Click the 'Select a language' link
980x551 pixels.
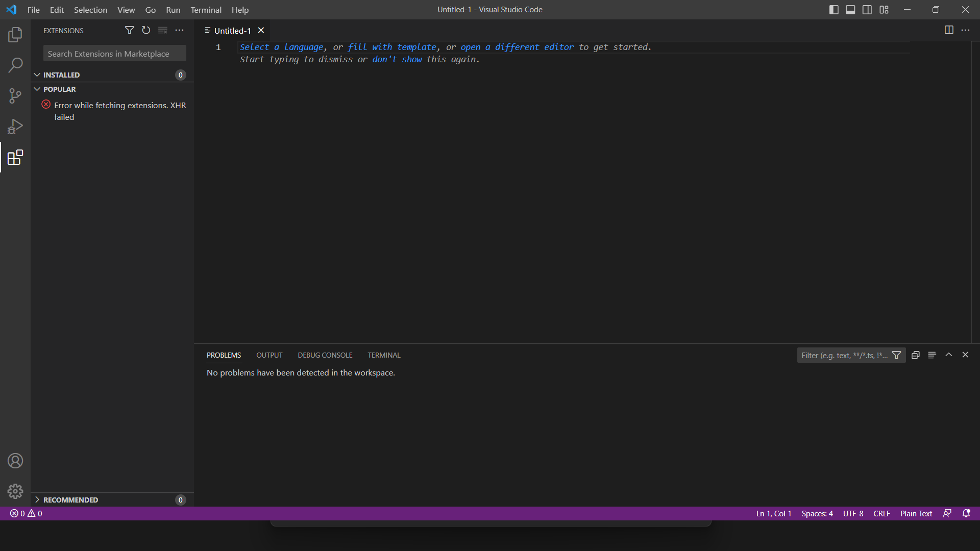coord(281,47)
